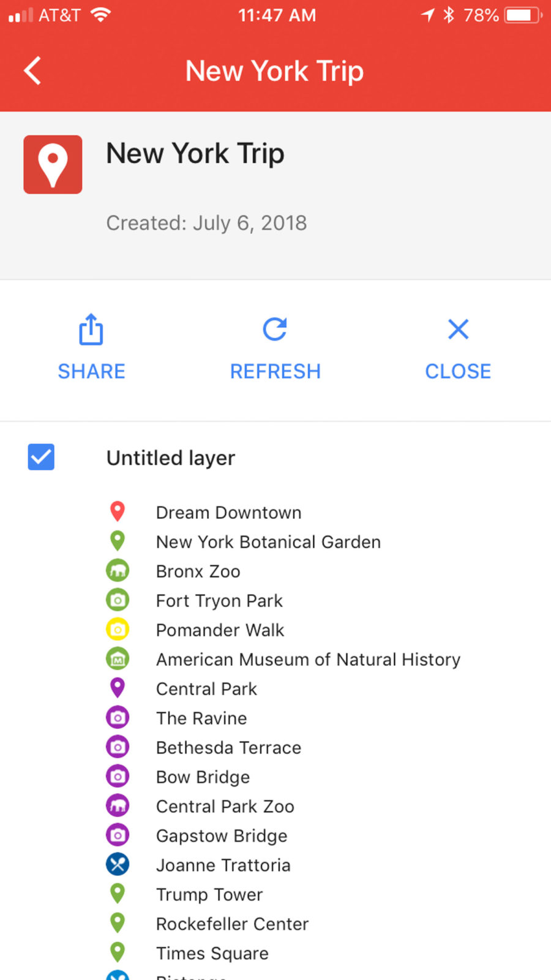This screenshot has height=980, width=551.
Task: Tap the purple elephant icon for Central Park Zoo
Action: (x=118, y=806)
